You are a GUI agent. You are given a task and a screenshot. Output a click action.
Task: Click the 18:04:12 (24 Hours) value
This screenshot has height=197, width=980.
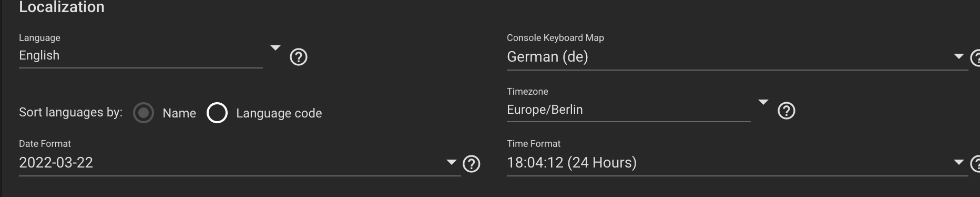pos(571,162)
